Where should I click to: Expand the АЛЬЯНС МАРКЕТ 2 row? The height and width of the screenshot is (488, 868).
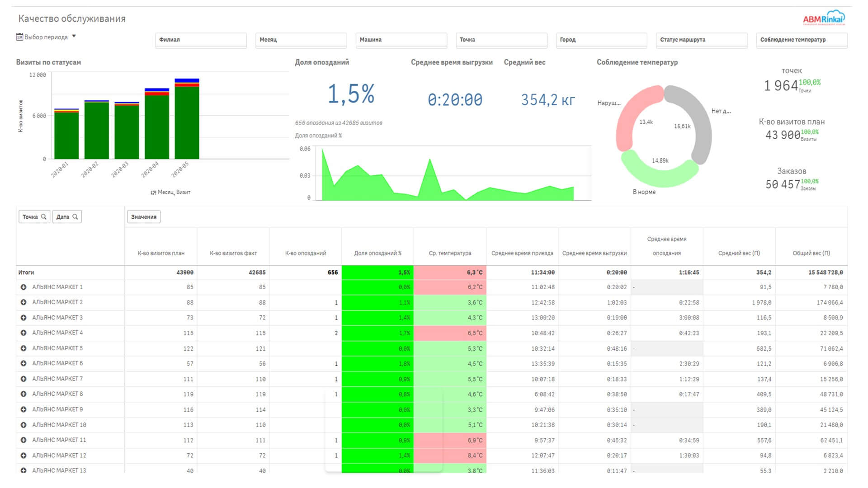tap(24, 302)
